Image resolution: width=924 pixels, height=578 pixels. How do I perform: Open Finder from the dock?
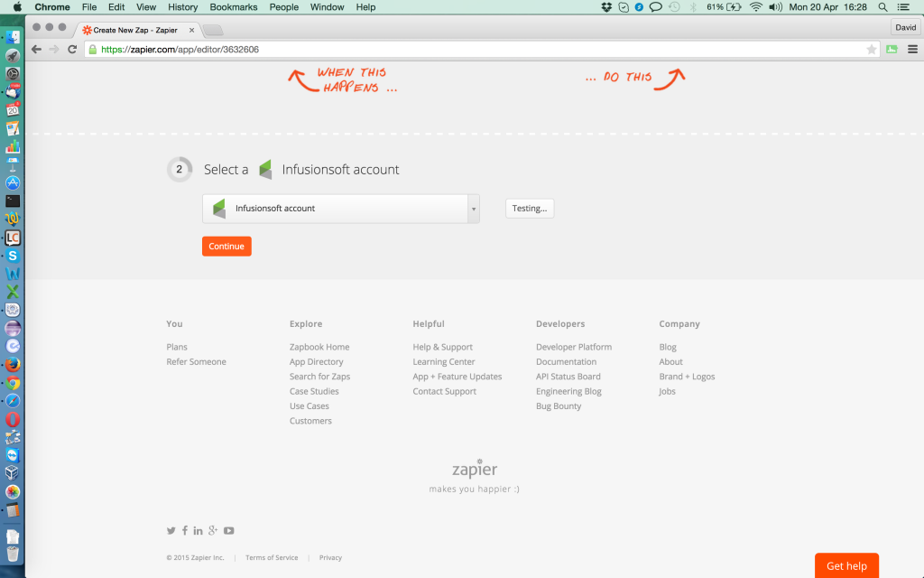(13, 38)
